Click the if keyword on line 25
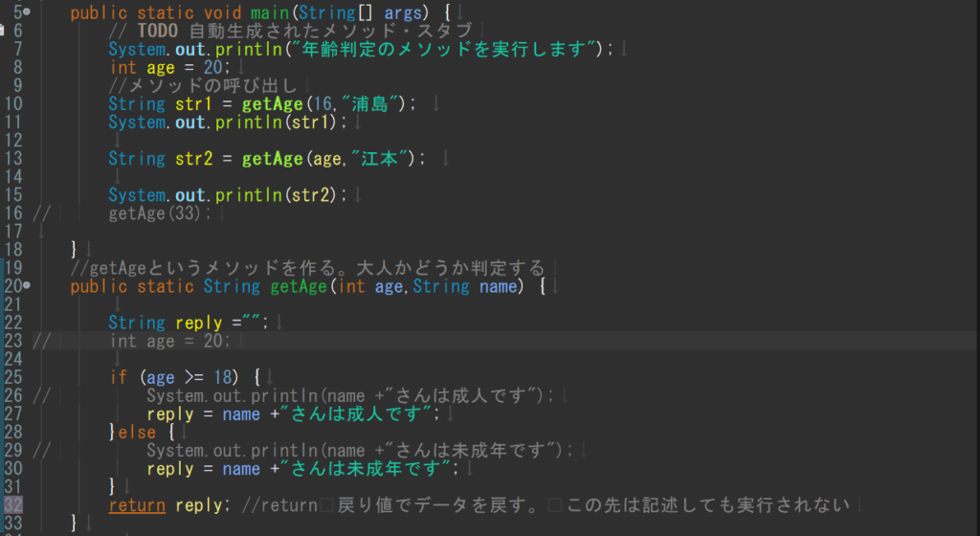This screenshot has height=536, width=980. pos(118,377)
